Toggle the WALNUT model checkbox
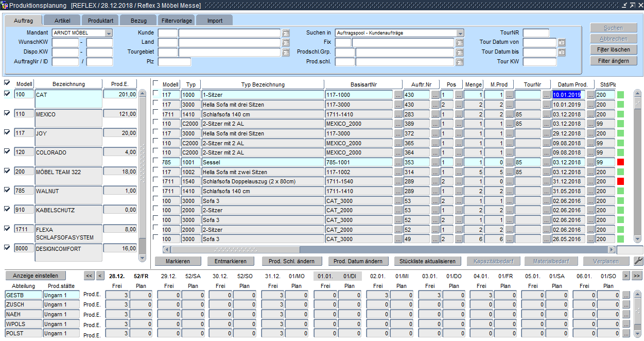Image resolution: width=644 pixels, height=341 pixels. click(x=7, y=190)
